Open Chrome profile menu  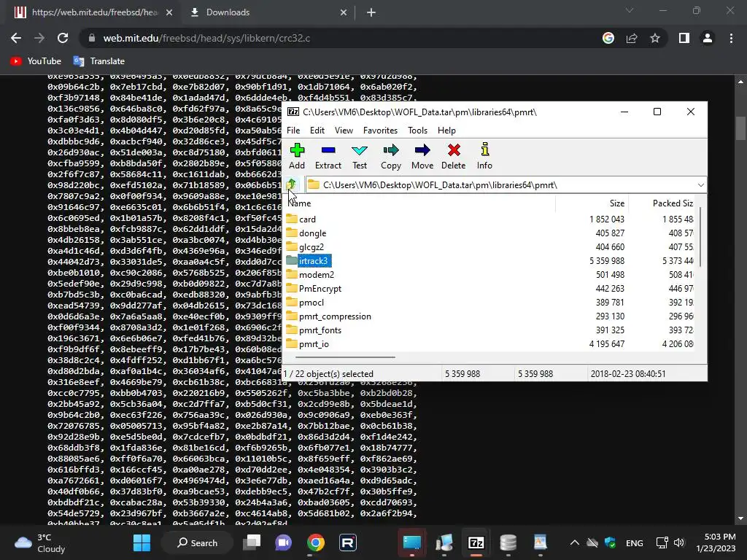point(708,38)
